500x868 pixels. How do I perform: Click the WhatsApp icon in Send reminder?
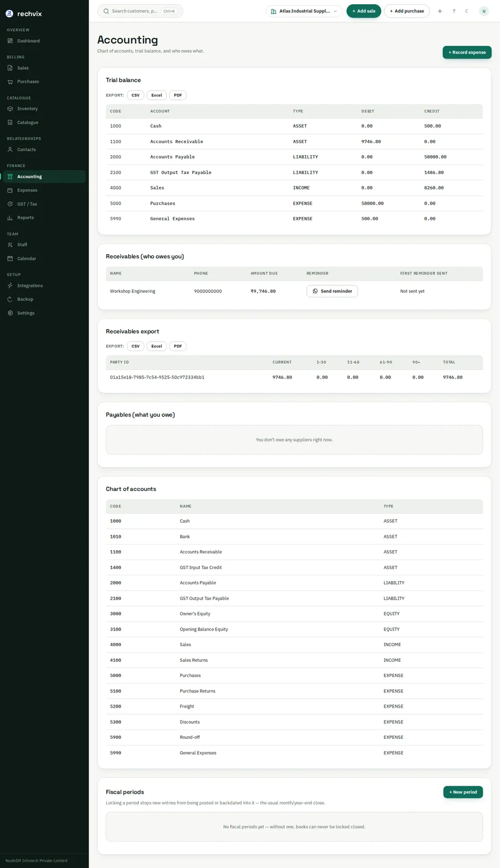315,291
